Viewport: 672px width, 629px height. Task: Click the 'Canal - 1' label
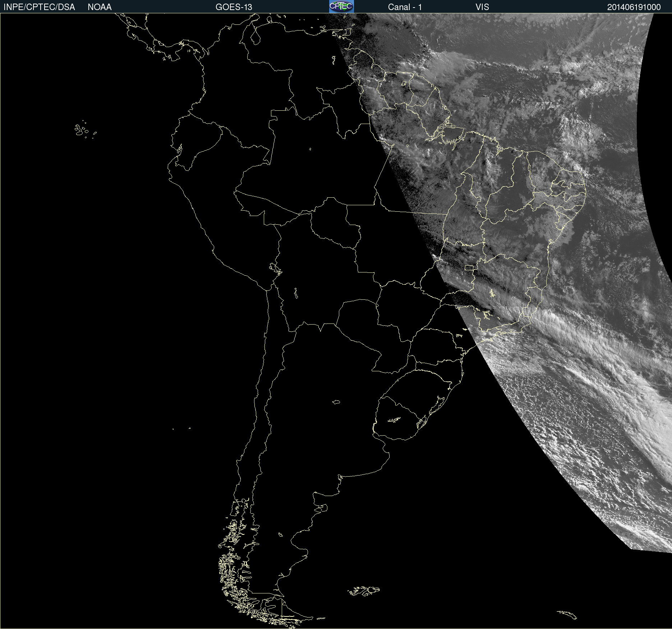(x=405, y=7)
